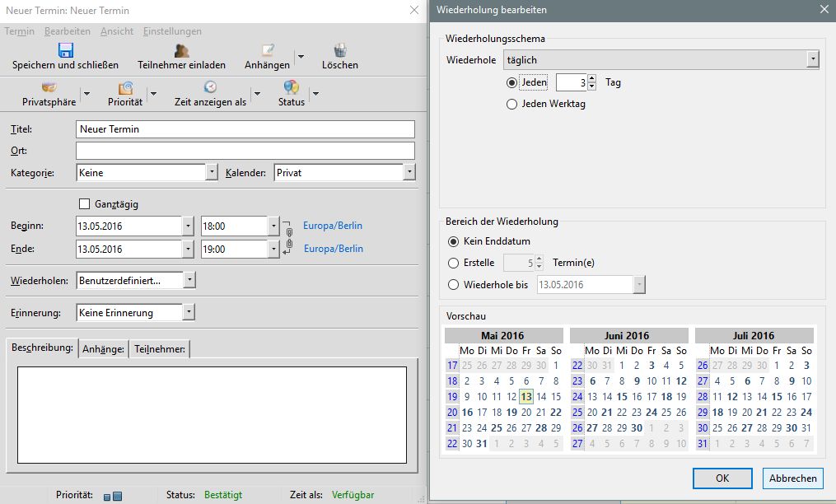Click the Teilnehmer einladen icon
This screenshot has height=504, width=836.
(182, 50)
